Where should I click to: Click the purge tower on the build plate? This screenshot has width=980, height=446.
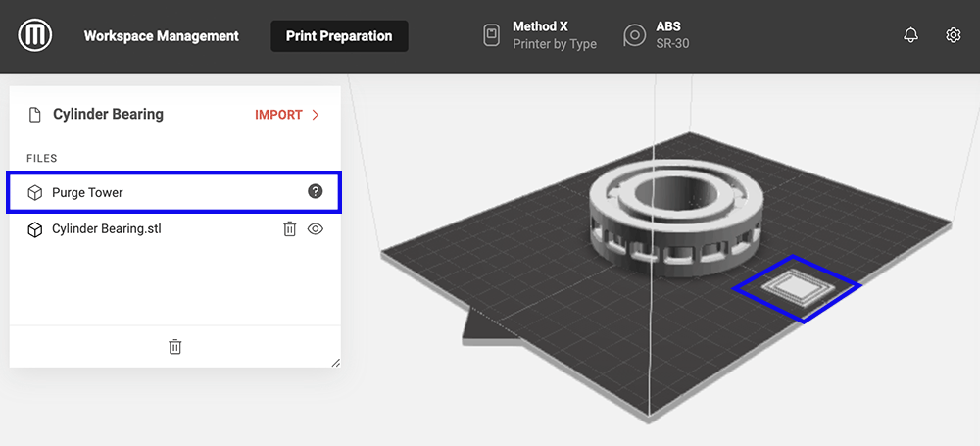[x=796, y=286]
